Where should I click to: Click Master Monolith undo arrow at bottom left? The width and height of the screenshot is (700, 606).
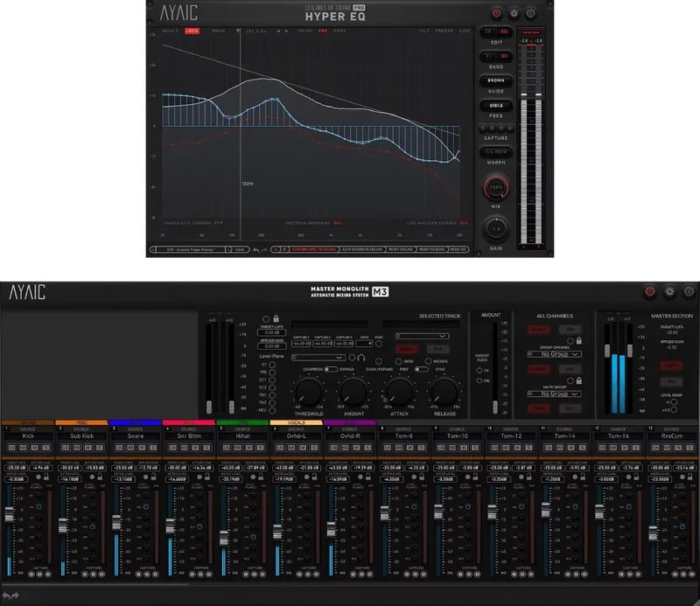(6, 596)
